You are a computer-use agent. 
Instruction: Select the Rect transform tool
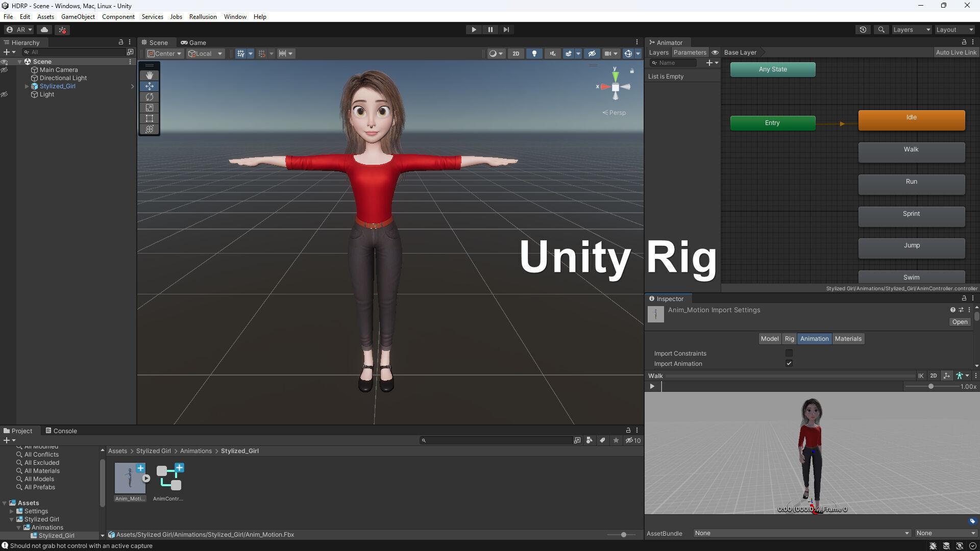click(x=149, y=118)
